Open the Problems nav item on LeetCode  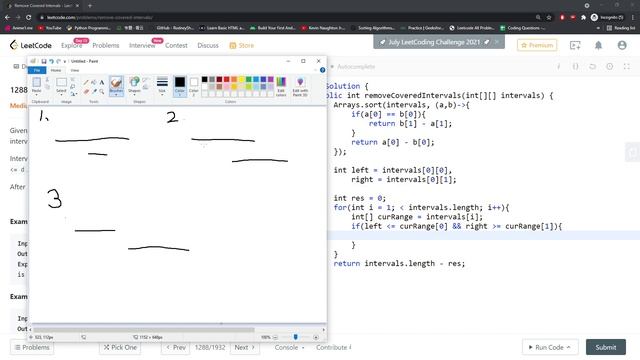coord(106,45)
